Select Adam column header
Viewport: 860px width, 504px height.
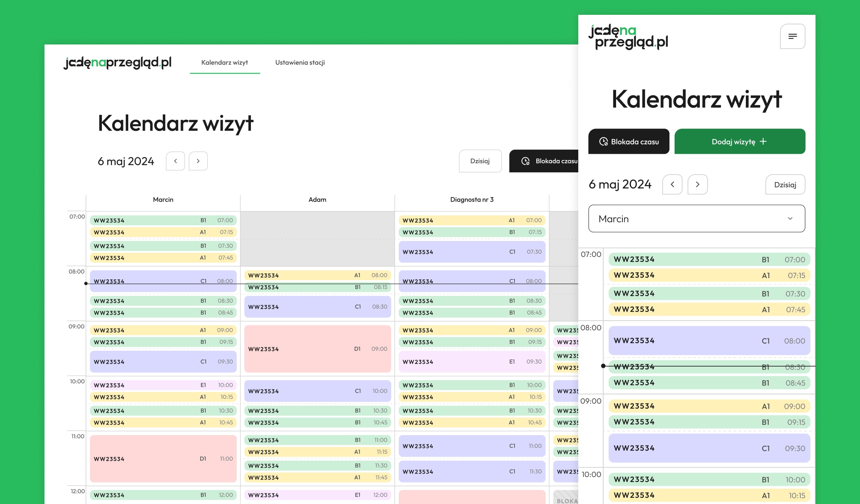coord(317,199)
